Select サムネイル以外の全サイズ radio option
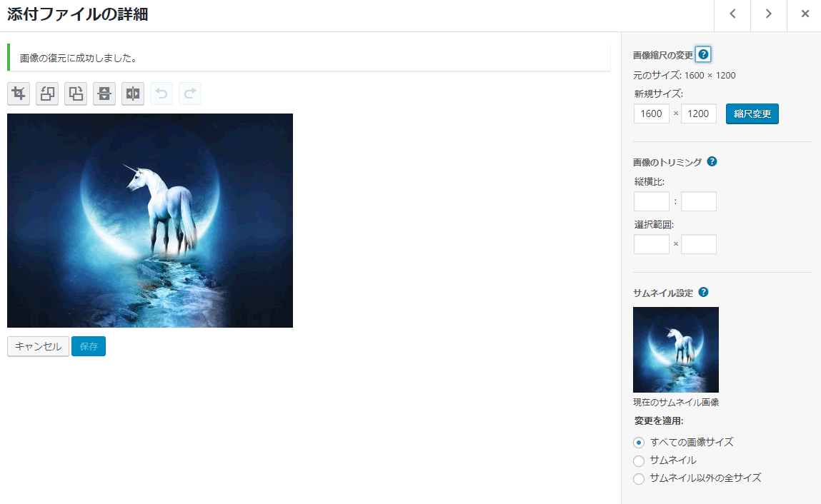 tap(639, 478)
